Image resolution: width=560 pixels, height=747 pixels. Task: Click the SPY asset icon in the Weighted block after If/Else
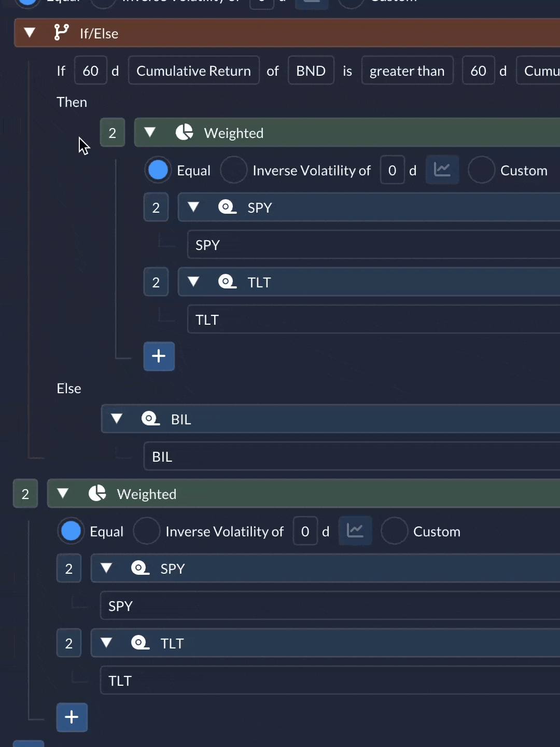pos(140,568)
